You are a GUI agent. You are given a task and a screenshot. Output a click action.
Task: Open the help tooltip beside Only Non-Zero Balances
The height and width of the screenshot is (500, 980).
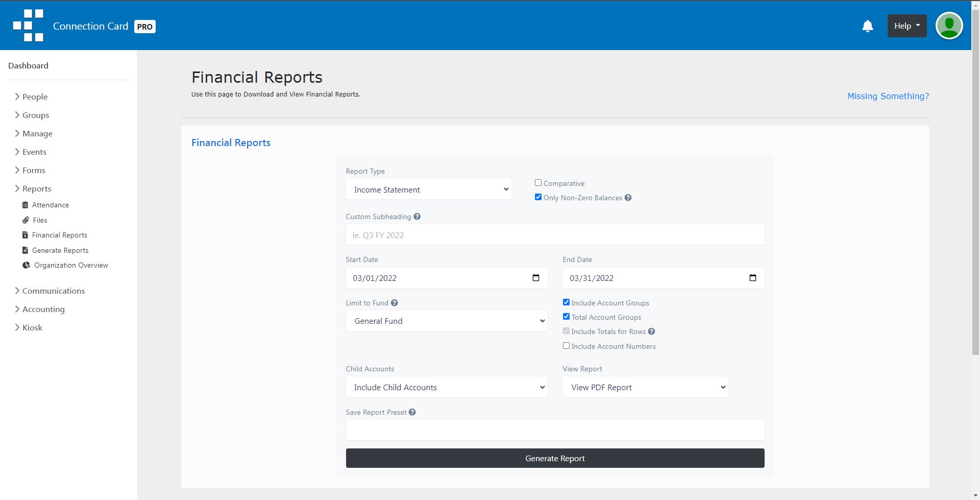628,198
